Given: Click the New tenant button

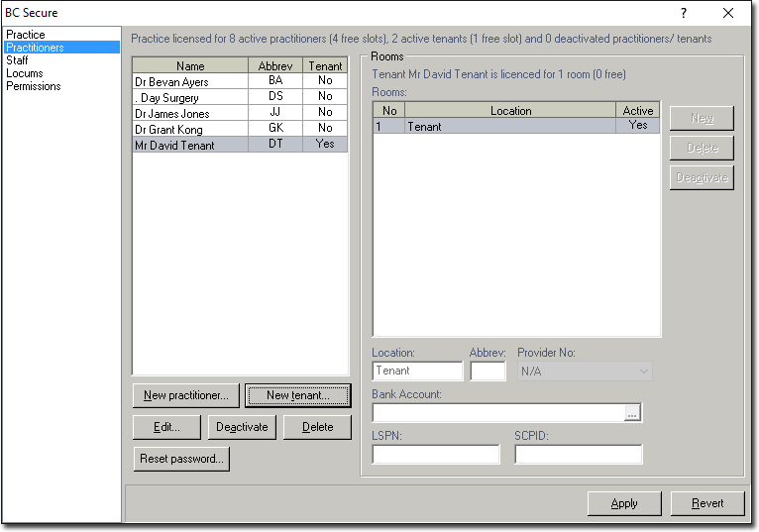Looking at the screenshot, I should (297, 395).
